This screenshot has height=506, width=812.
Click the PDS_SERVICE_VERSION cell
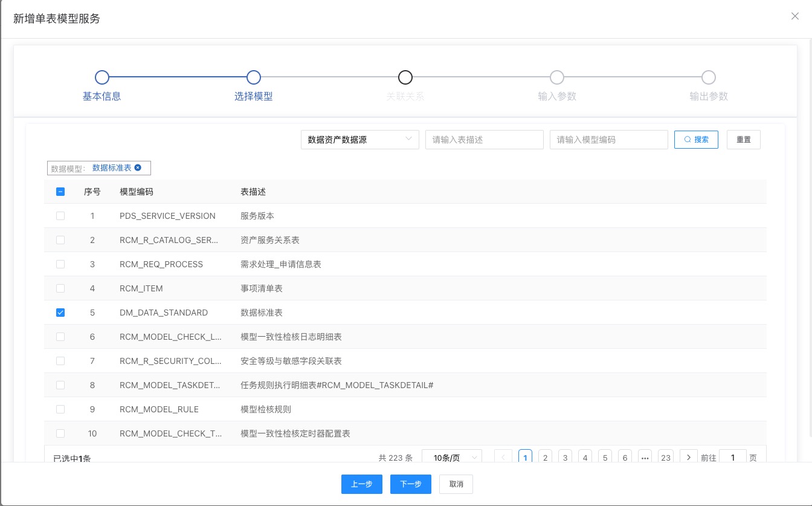[x=167, y=216]
